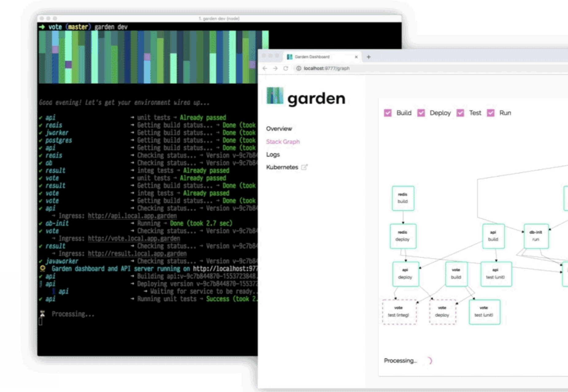Uncheck the Test filter checkbox
This screenshot has height=392, width=568.
(x=460, y=113)
